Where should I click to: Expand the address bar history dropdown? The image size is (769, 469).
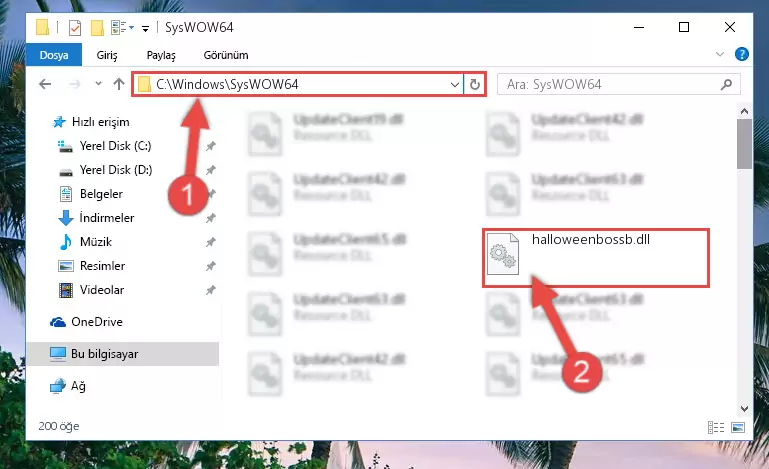455,84
